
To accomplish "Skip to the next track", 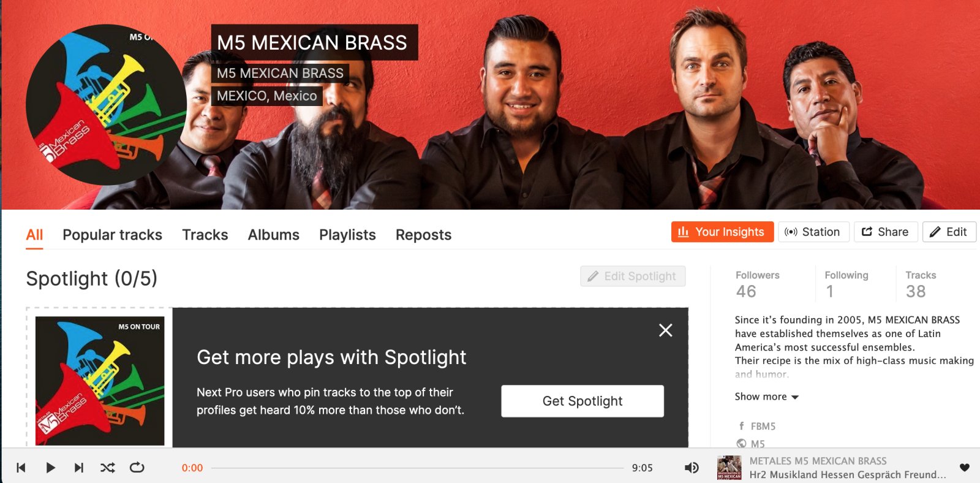I will click(79, 468).
